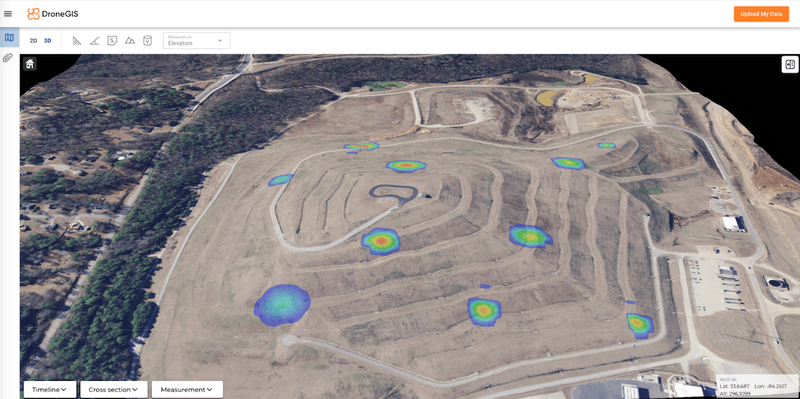The width and height of the screenshot is (800, 399).
Task: Toggle the split compare view icon
Action: [790, 65]
